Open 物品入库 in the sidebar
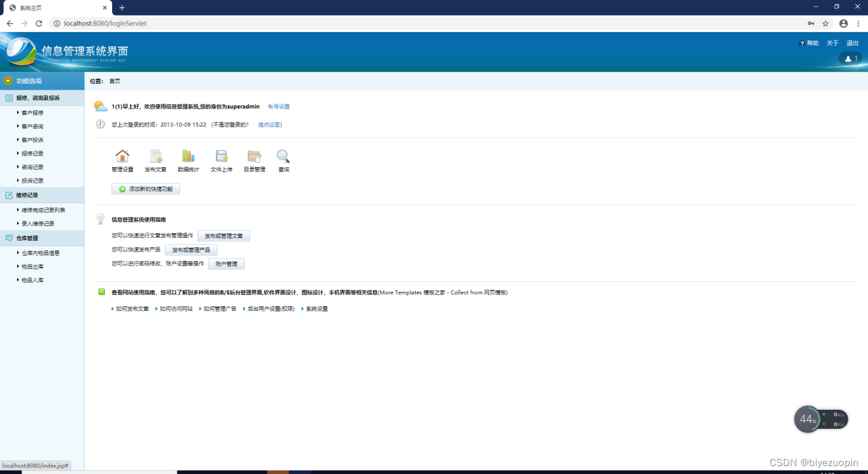 click(32, 280)
